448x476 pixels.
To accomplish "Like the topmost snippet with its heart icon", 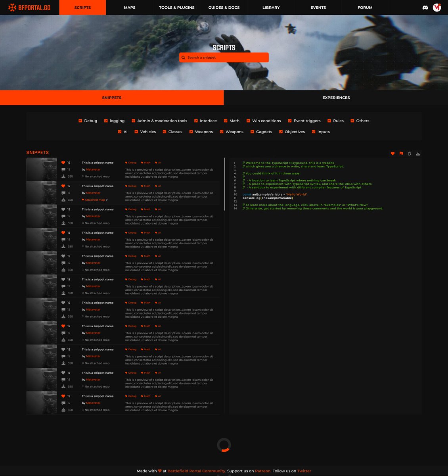I will tap(63, 163).
